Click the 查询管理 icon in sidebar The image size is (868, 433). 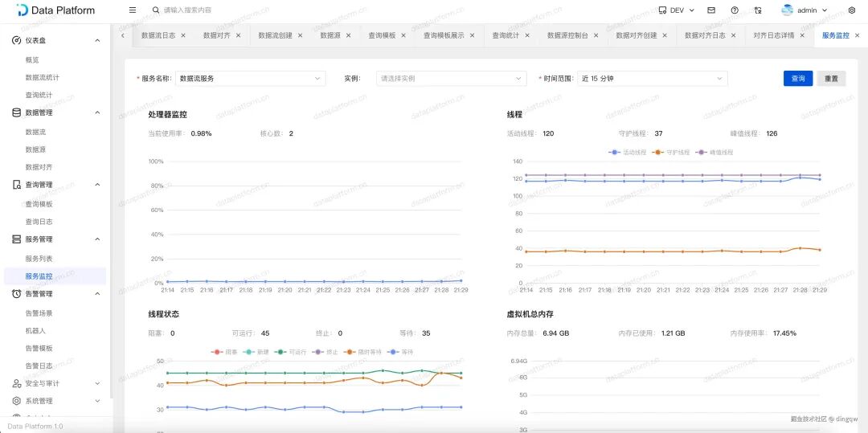point(17,185)
